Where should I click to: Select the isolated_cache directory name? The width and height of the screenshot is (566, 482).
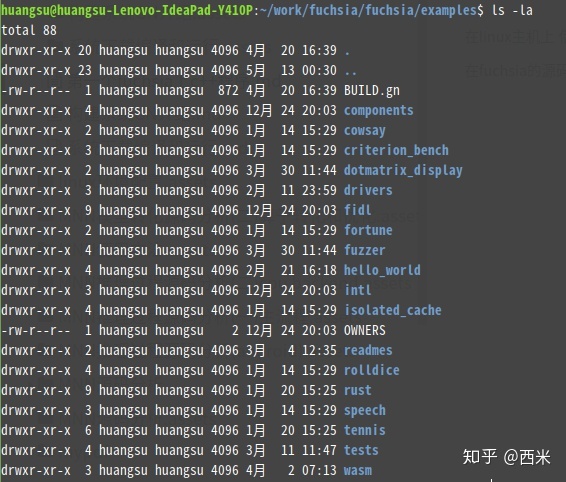(x=392, y=311)
